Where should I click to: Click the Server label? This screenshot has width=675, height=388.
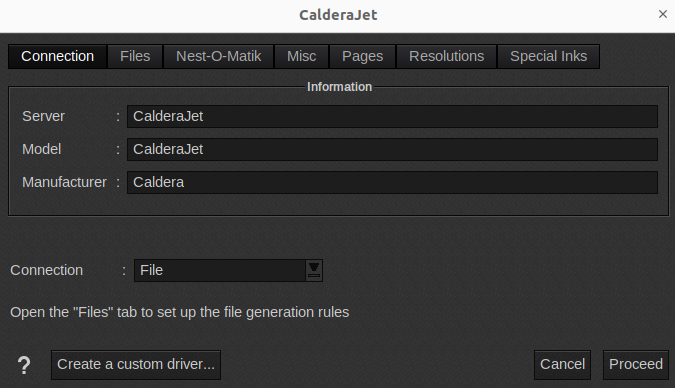[43, 116]
